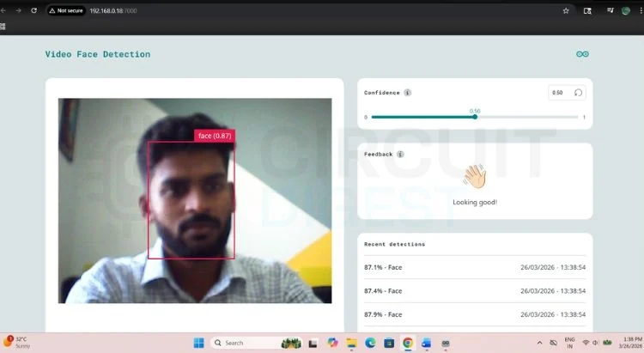Open the Wi-Fi network tray icon
This screenshot has height=353, width=644.
click(586, 343)
